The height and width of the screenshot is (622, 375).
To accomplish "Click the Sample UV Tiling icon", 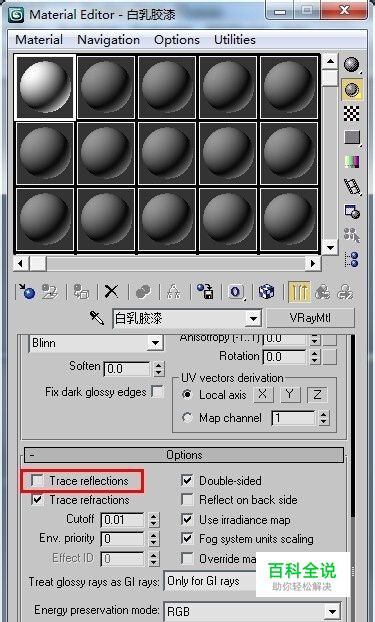I will point(352,138).
